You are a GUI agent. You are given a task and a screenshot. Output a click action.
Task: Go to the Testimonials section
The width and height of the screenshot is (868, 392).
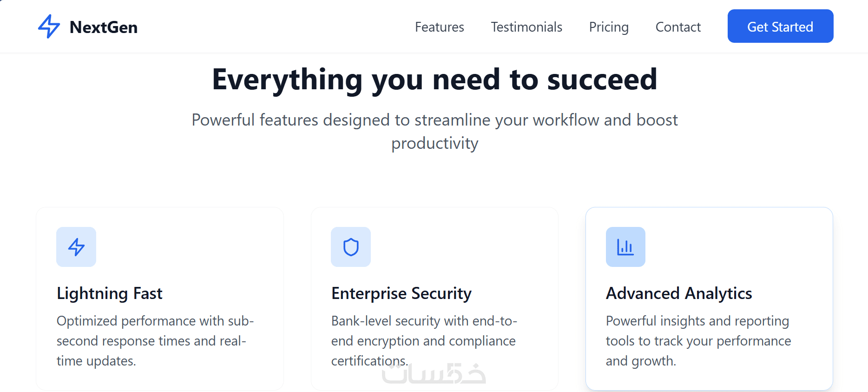[526, 27]
